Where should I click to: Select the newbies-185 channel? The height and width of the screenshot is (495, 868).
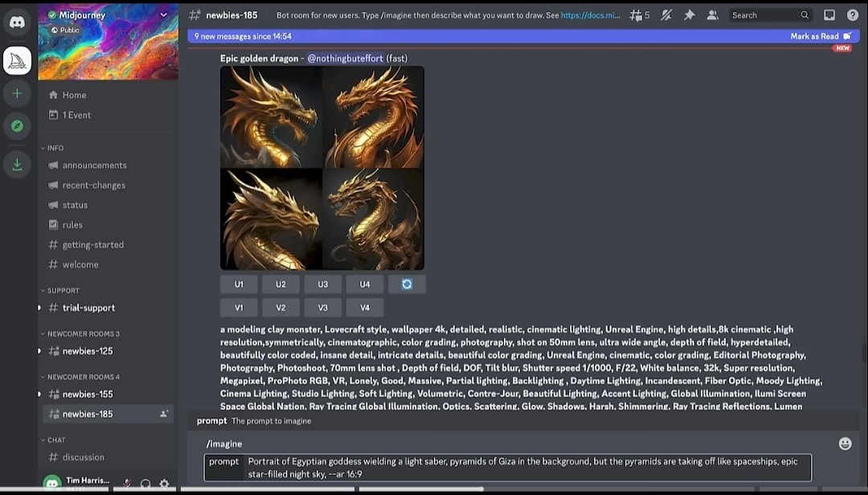[108, 414]
